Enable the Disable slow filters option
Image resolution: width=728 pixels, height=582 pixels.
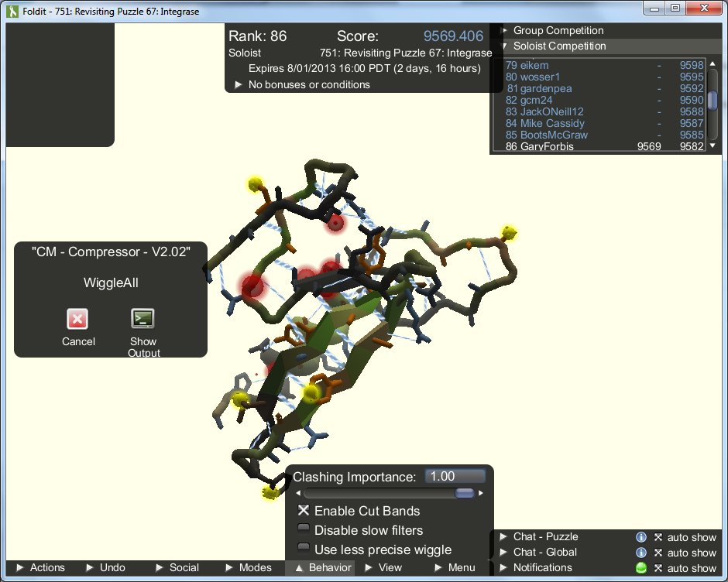click(x=304, y=530)
